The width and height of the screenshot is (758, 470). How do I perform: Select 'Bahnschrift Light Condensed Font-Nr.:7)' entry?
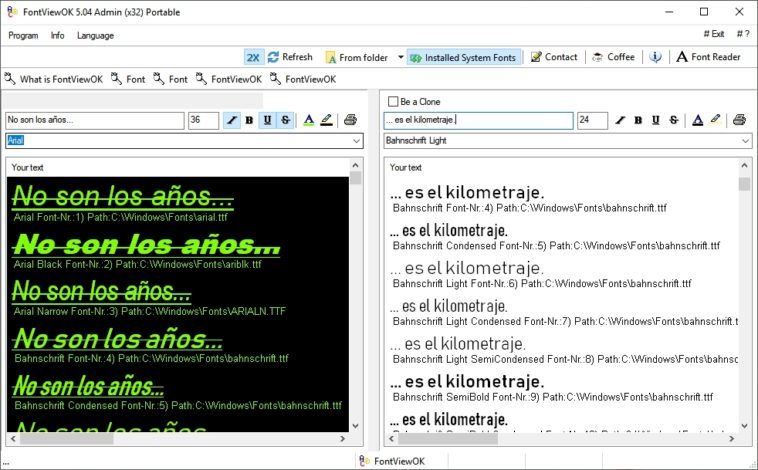[x=565, y=322]
